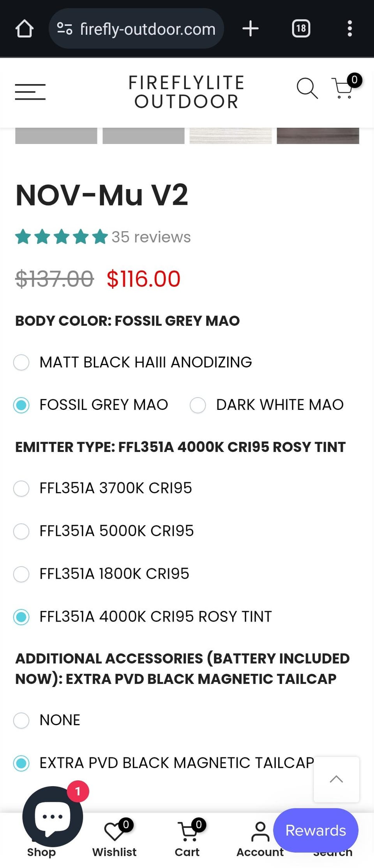Open the header shopping cart
Screen dimensions: 374x868
pyautogui.click(x=344, y=88)
